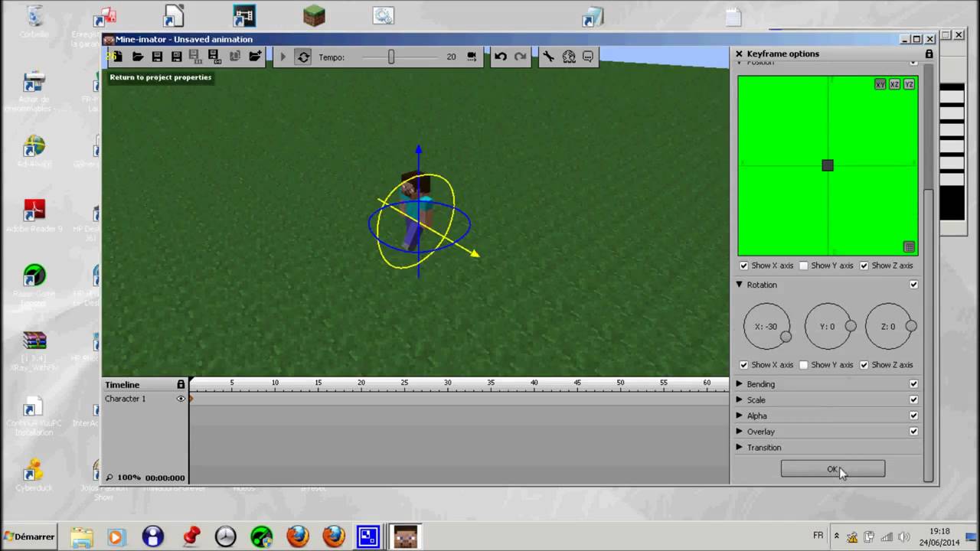Click the X rotation dial
Viewport: 980px width, 551px height.
(x=766, y=327)
